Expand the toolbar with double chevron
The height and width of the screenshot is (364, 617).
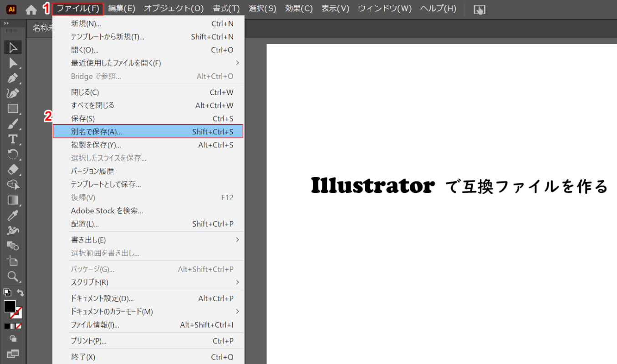6,23
